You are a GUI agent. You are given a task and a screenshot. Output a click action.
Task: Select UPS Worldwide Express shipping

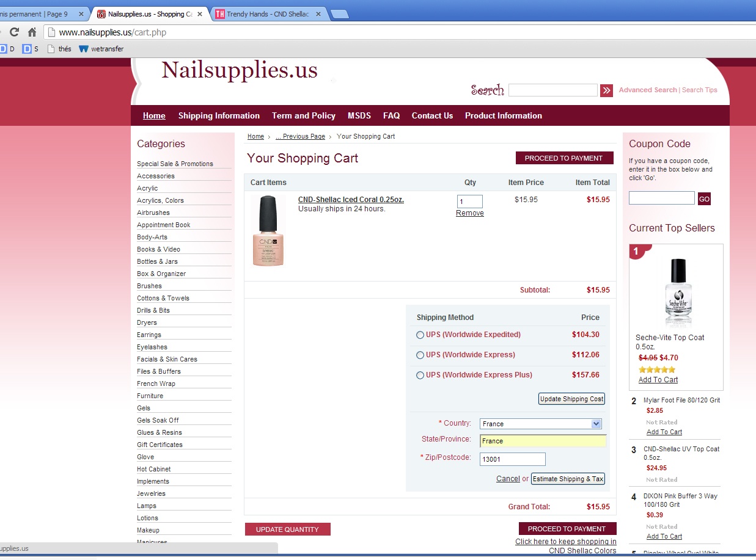(420, 355)
